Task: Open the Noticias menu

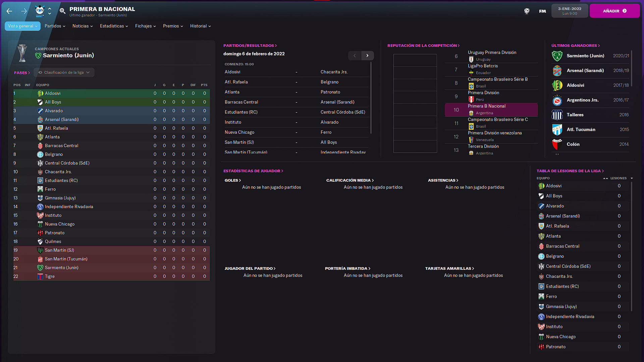Action: pos(83,26)
